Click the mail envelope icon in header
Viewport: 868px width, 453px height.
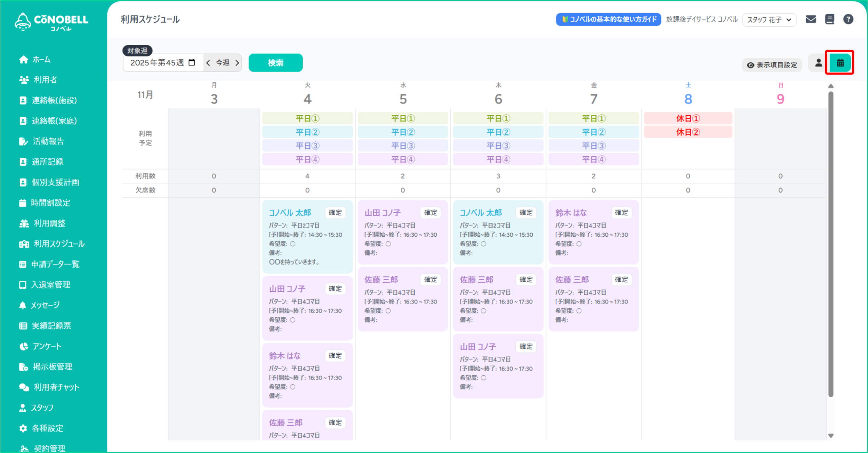click(x=811, y=19)
